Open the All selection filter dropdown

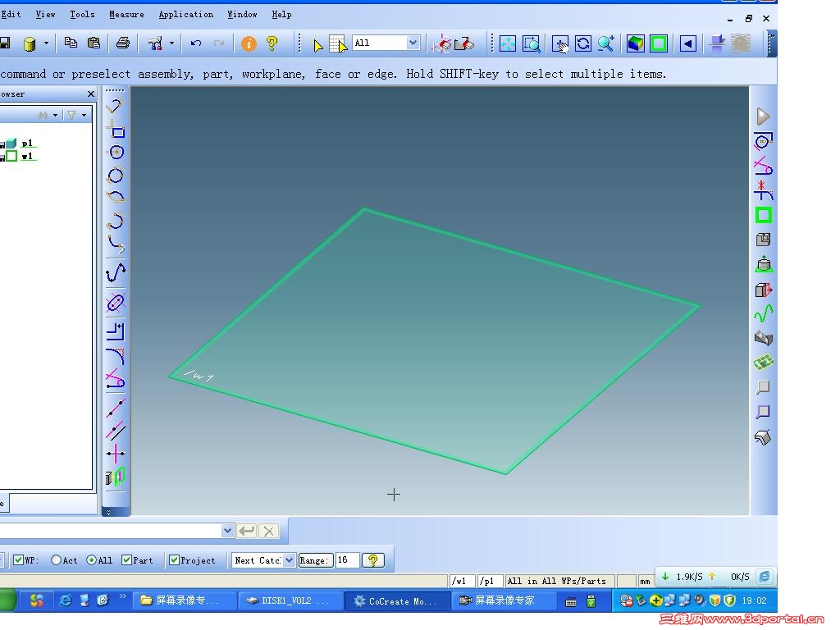point(413,43)
